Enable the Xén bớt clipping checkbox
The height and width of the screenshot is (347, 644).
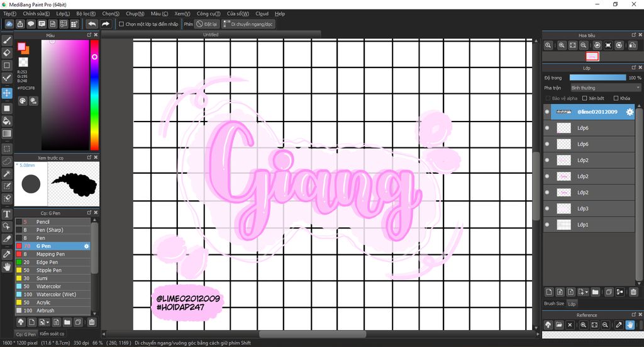click(x=584, y=98)
